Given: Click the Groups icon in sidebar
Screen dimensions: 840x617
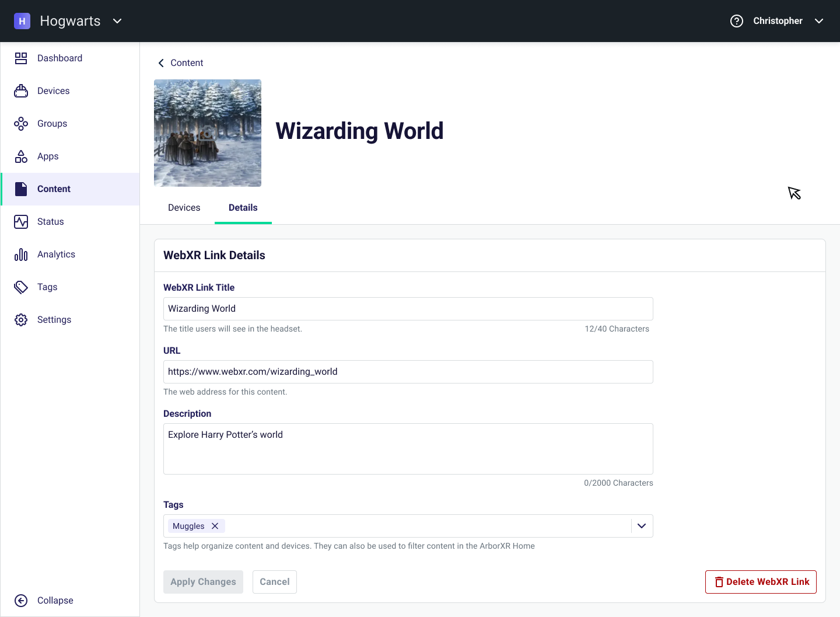Looking at the screenshot, I should click(21, 124).
